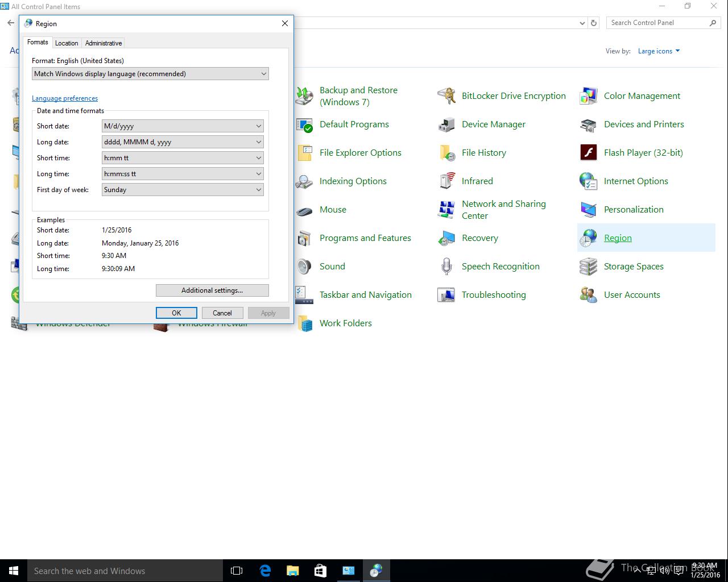Open the Speech Recognition microphone icon

pos(446,267)
